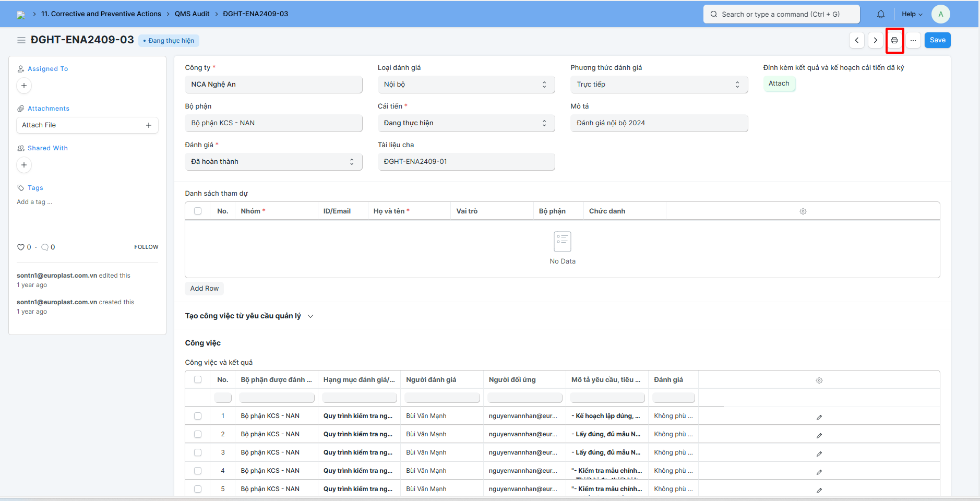Click the print icon in toolbar
Screen dimensions: 980x501
point(894,40)
